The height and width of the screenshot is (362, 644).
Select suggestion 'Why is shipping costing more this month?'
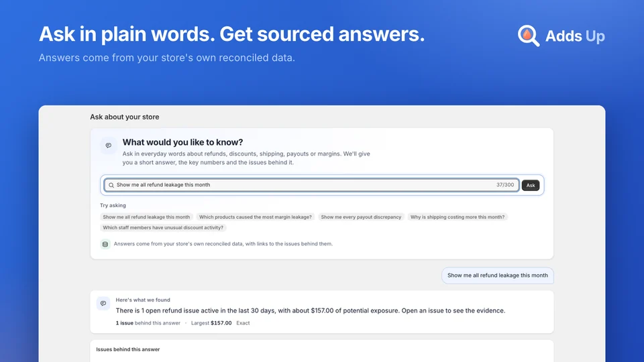point(458,217)
